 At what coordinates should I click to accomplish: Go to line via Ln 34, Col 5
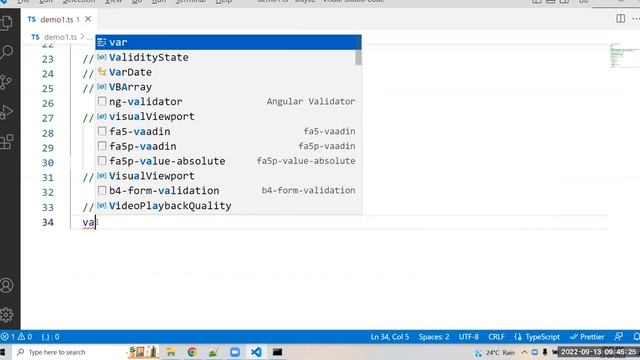click(390, 337)
